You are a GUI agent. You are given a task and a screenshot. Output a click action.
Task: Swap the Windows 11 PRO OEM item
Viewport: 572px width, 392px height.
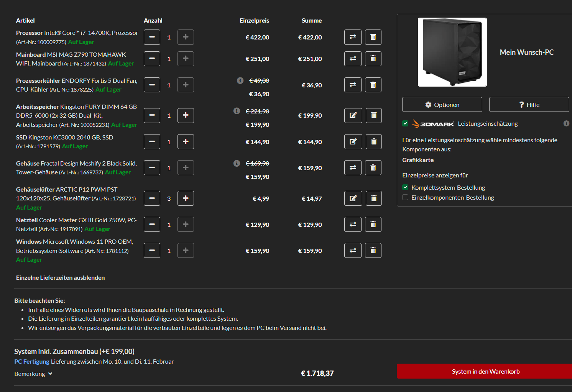click(353, 250)
